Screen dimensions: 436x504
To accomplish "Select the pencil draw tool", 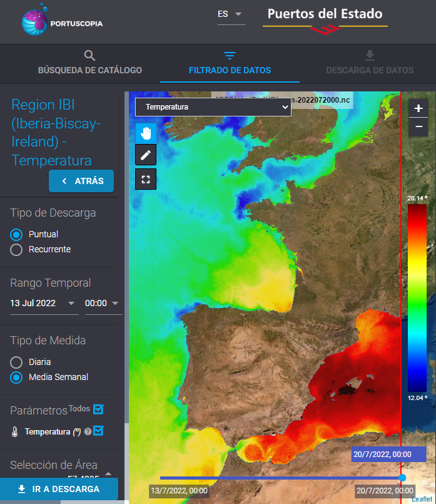I will (x=146, y=155).
